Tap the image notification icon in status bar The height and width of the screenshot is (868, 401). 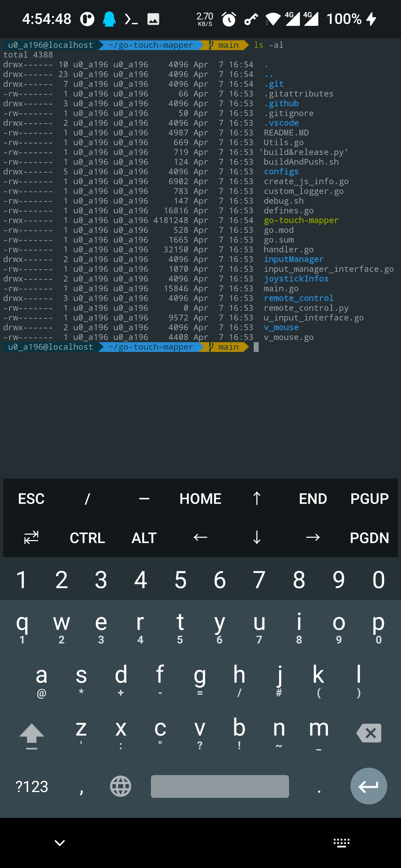(x=153, y=19)
